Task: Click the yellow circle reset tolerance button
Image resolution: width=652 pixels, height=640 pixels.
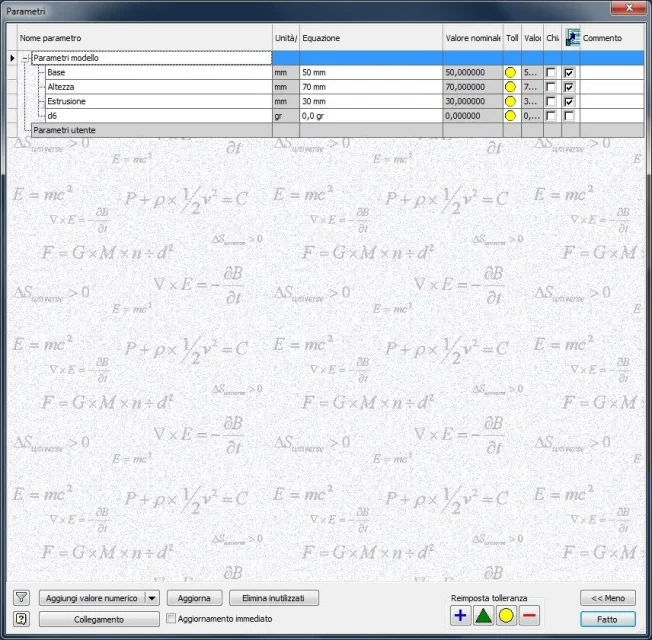Action: click(506, 615)
